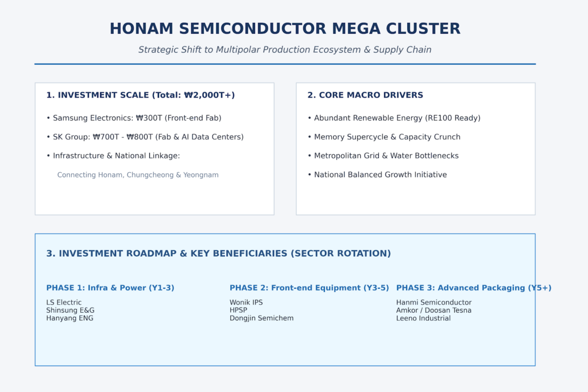Click Memory Supercycle & Capacity Crunch line
This screenshot has height=392, width=588.
pos(384,137)
